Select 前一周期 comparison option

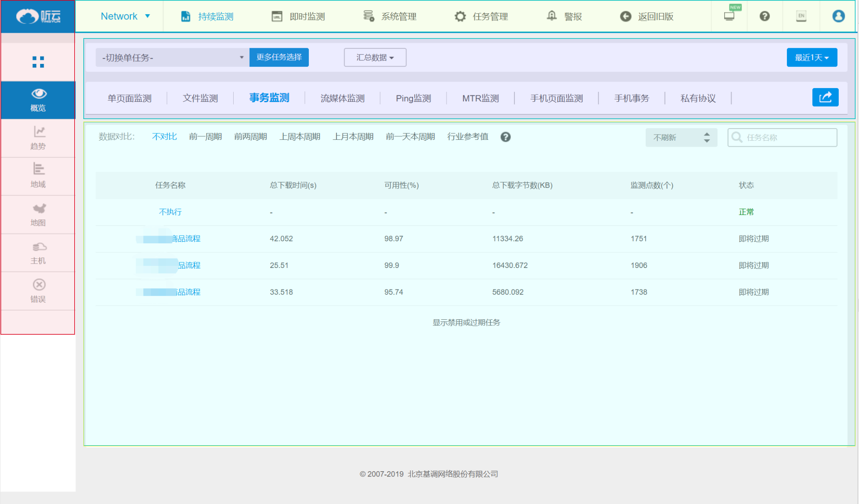205,137
